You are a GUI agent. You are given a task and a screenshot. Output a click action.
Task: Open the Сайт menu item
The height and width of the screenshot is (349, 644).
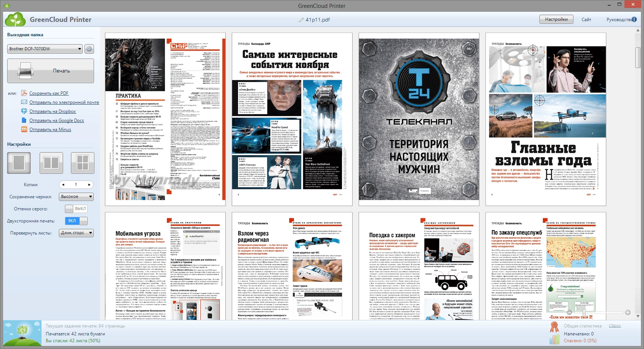tap(586, 20)
